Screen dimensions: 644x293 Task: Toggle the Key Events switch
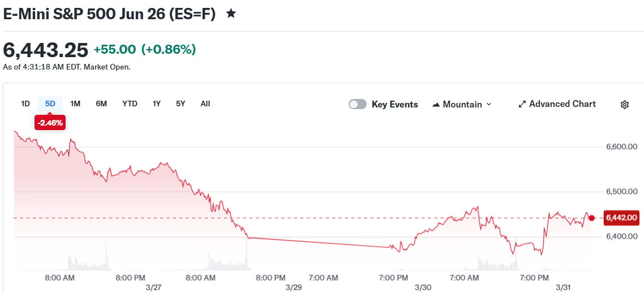click(357, 104)
